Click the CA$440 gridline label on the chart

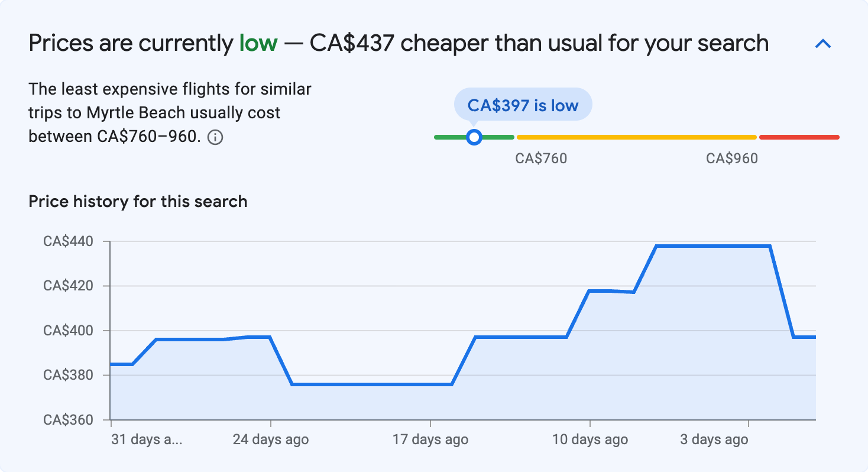pos(69,241)
